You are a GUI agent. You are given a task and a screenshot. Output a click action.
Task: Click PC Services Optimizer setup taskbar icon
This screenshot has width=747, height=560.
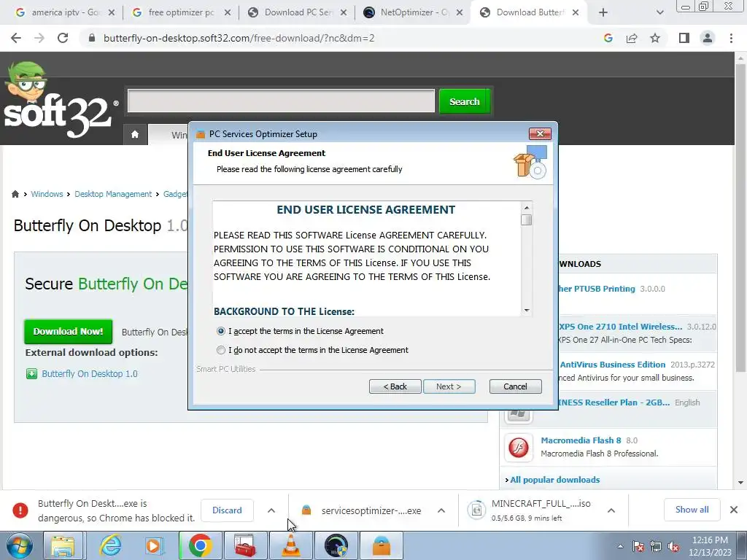[x=382, y=545]
